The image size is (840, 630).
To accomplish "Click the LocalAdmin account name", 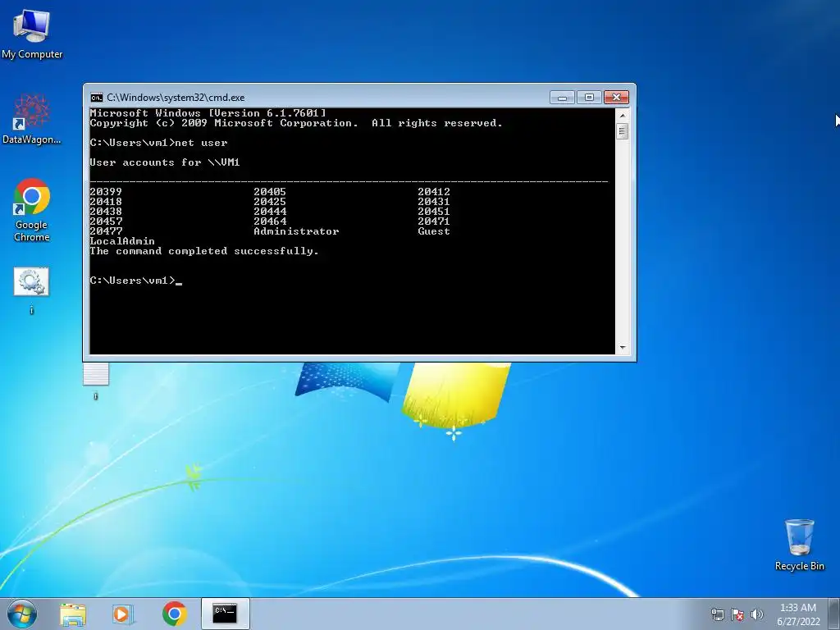I will [122, 241].
